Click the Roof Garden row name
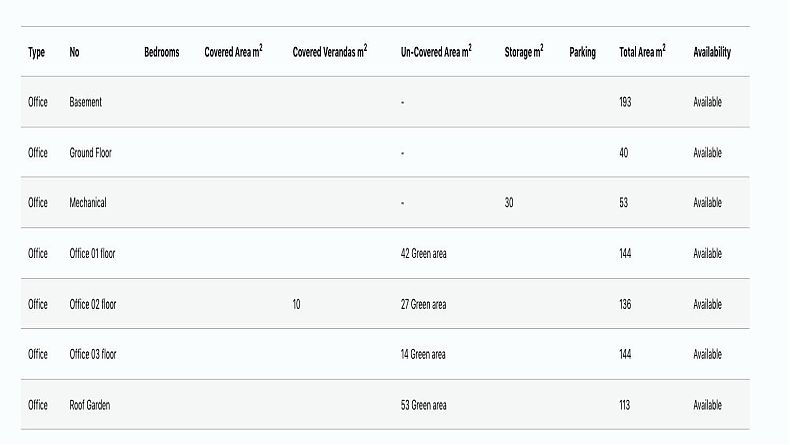 pos(89,405)
